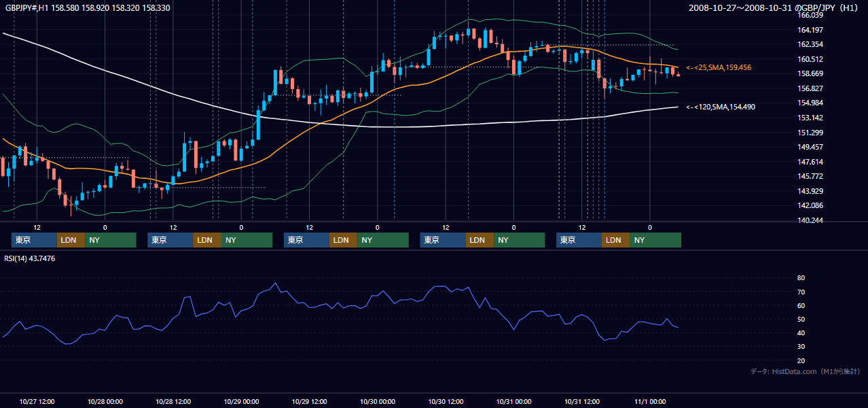
Task: Click the RSI 60 level label
Action: 801,305
